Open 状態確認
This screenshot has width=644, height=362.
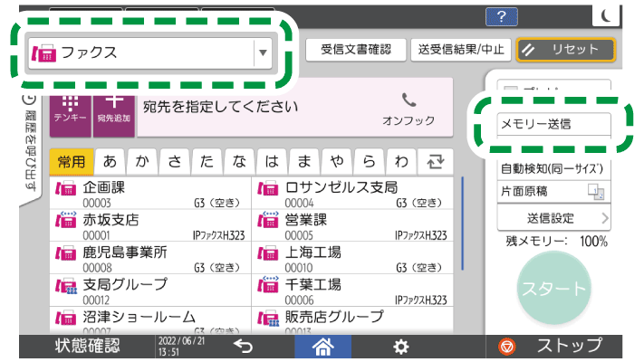88,346
